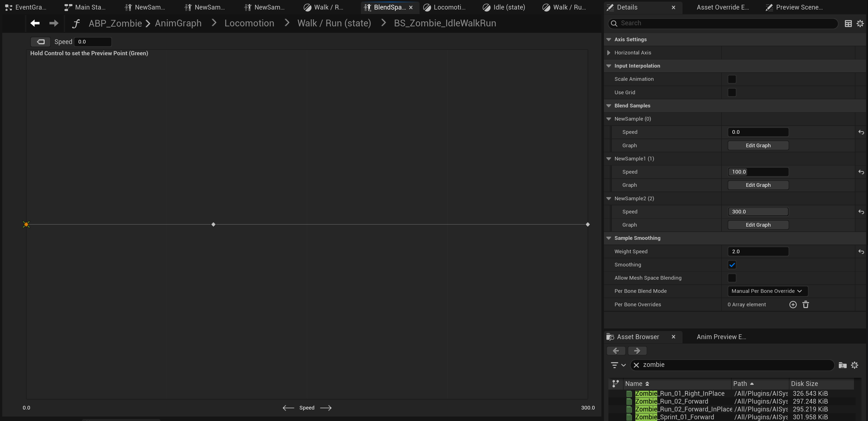Collapse the NewSample2 (2) entry
The height and width of the screenshot is (421, 868).
(608, 198)
